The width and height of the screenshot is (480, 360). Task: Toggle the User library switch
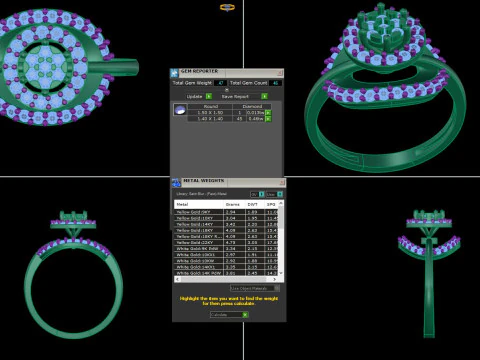(280, 194)
